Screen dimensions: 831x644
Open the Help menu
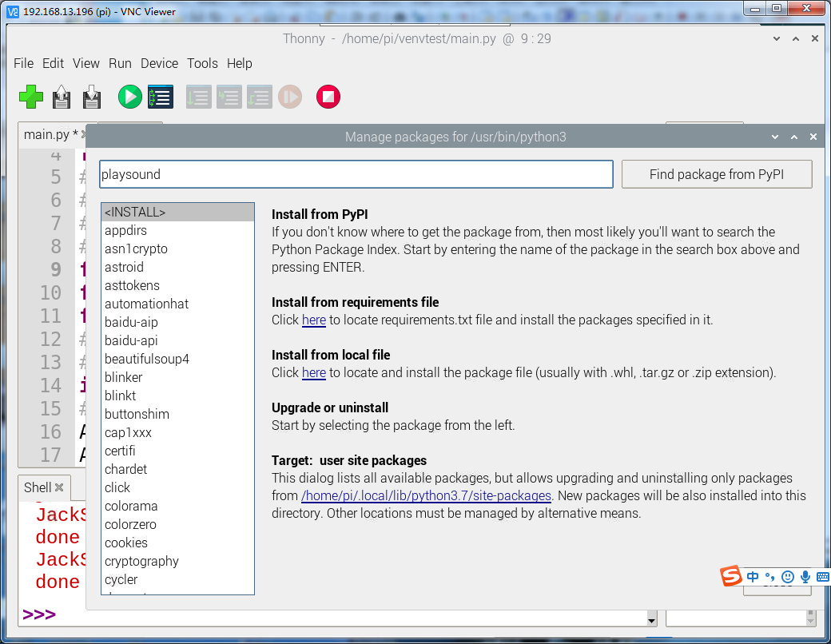click(x=239, y=63)
